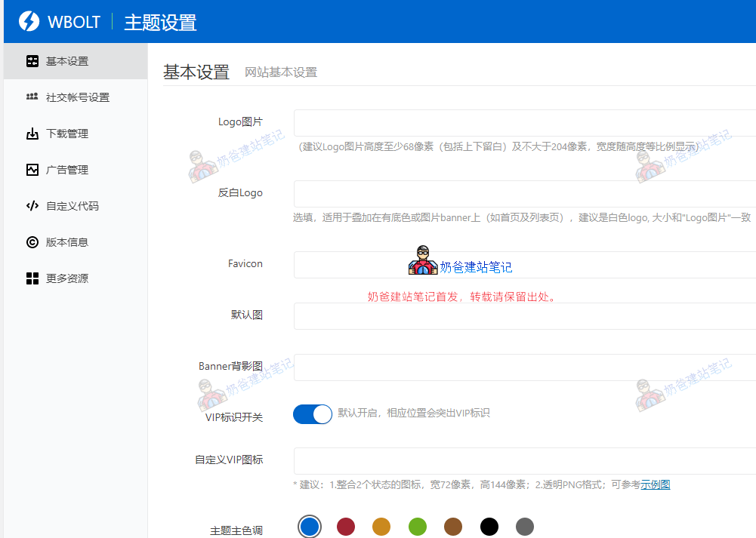Click the blocks icon beside 更多资源
Viewport: 756px width, 538px height.
(32, 278)
